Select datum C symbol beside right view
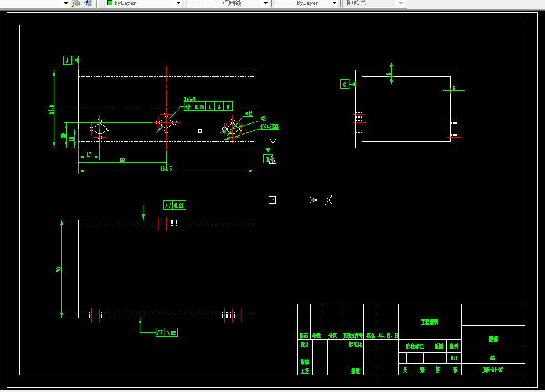 point(344,84)
